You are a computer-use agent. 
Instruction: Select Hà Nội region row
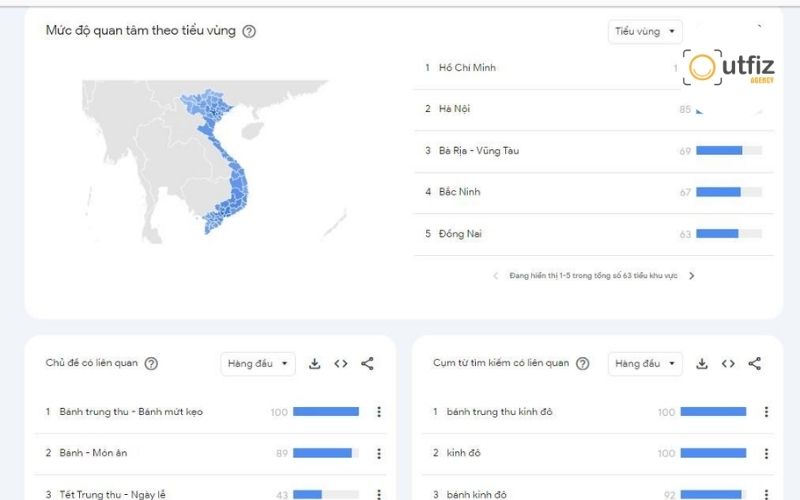tap(593, 110)
